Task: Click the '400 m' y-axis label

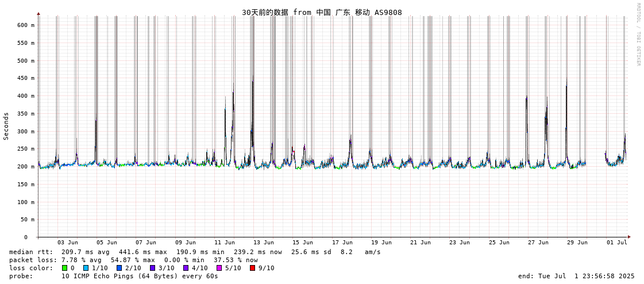Action: tap(26, 96)
